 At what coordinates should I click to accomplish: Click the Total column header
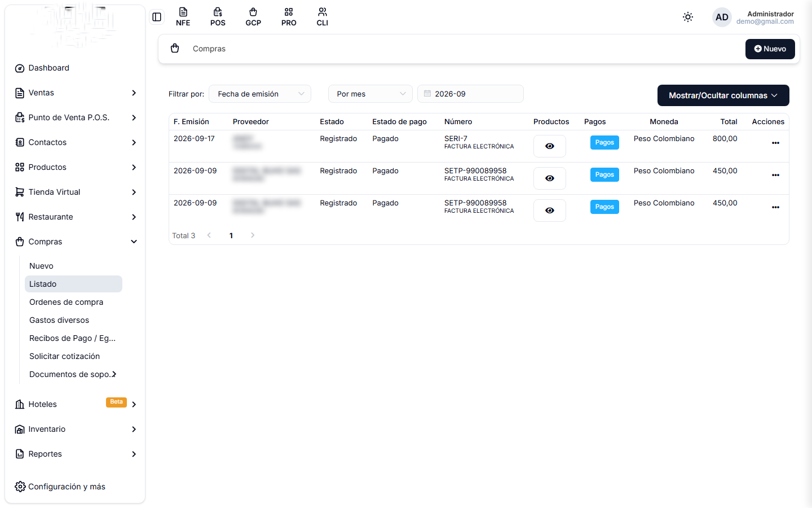pyautogui.click(x=729, y=121)
